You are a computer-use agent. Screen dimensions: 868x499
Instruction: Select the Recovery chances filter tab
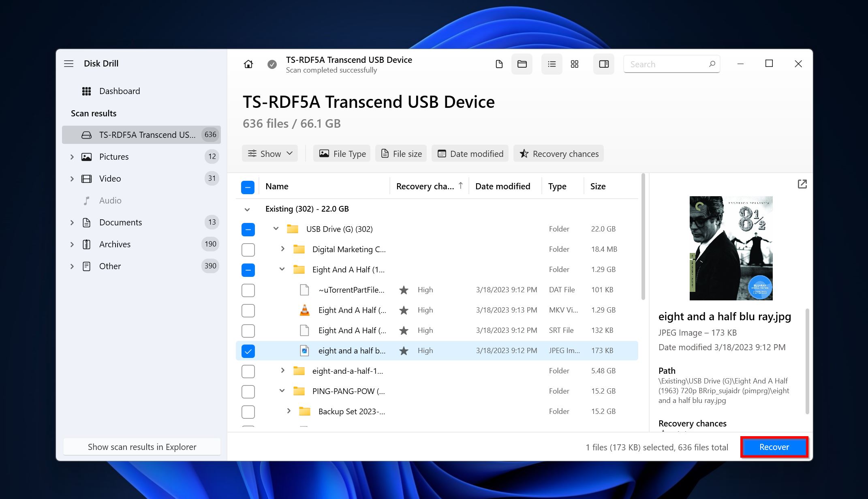558,153
